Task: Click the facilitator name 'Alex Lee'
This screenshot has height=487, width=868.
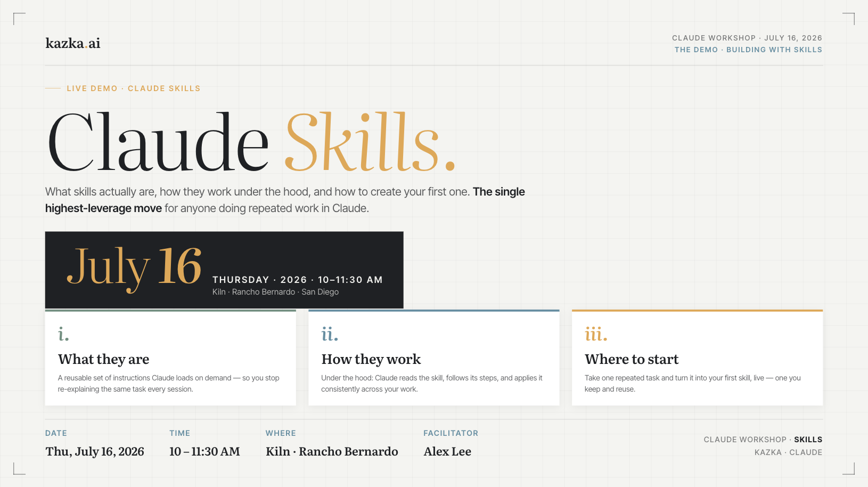Action: tap(447, 451)
